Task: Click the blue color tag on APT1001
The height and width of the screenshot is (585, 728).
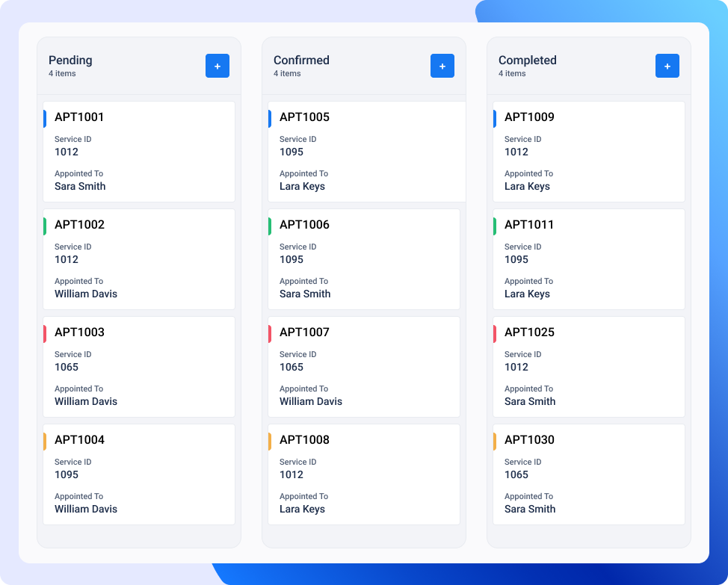Action: pyautogui.click(x=45, y=119)
